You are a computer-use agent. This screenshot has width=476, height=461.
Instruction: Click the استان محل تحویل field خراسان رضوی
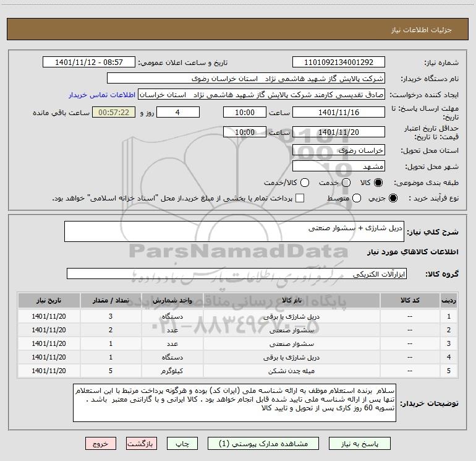pyautogui.click(x=339, y=150)
